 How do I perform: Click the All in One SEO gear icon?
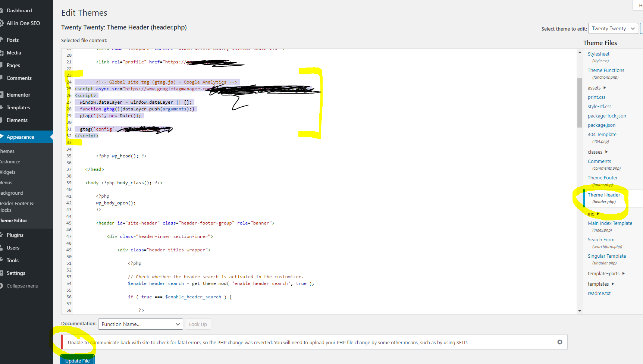(x=1, y=23)
